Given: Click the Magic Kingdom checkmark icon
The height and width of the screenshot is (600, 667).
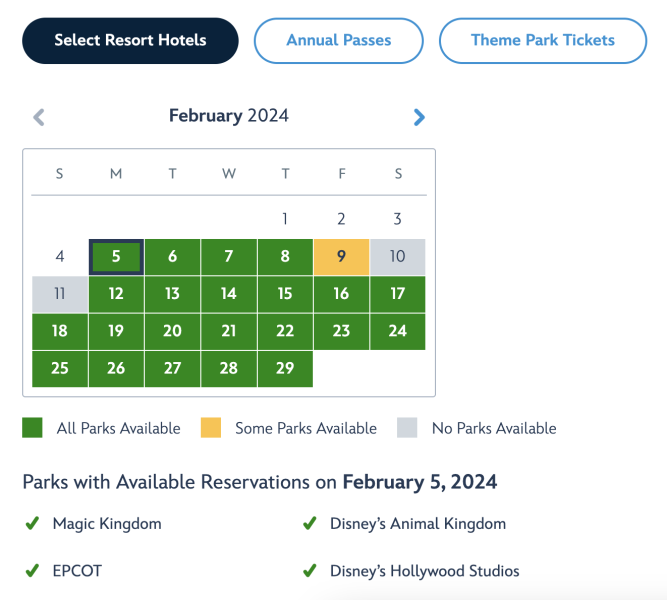Looking at the screenshot, I should [x=32, y=523].
